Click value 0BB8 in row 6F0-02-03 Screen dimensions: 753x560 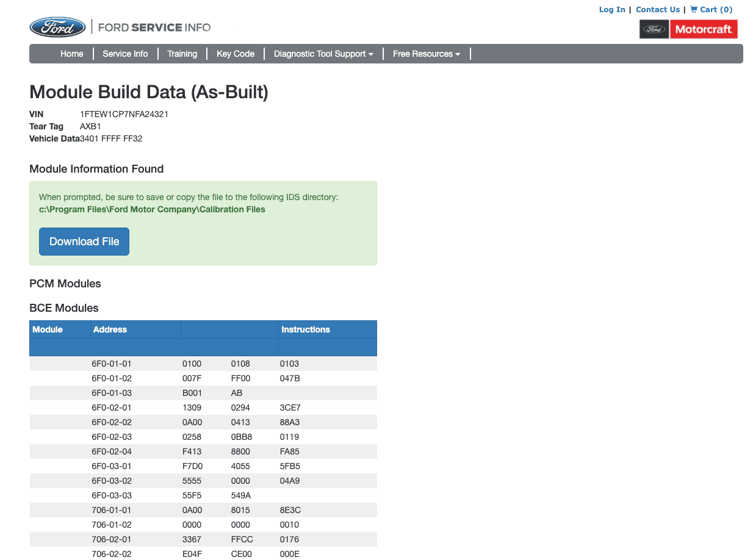242,437
